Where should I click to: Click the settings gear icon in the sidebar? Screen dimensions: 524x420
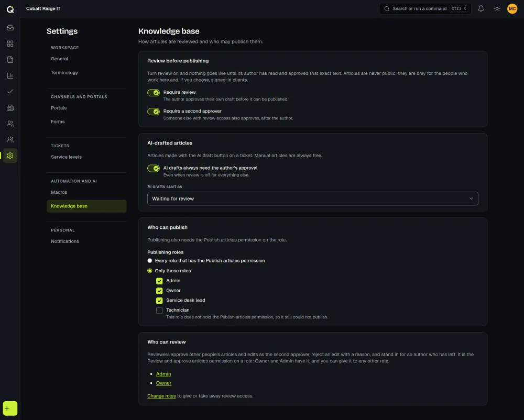10,156
